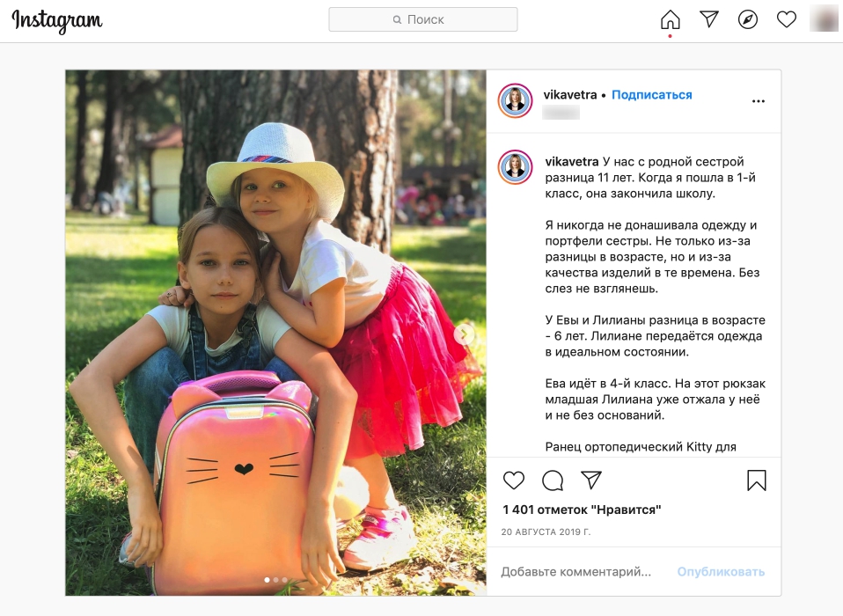Submit comment with Опубликовать button
The height and width of the screenshot is (616, 843).
tap(721, 572)
